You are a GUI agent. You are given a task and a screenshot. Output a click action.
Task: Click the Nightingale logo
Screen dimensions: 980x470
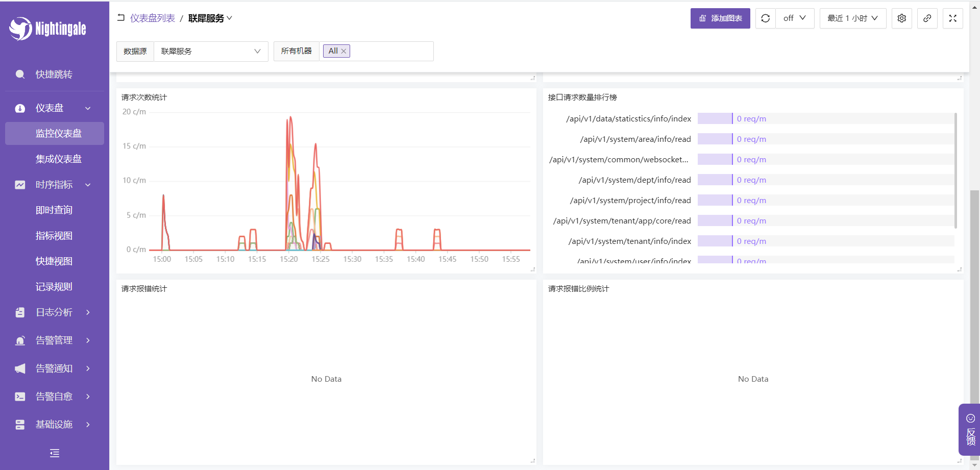click(x=47, y=29)
